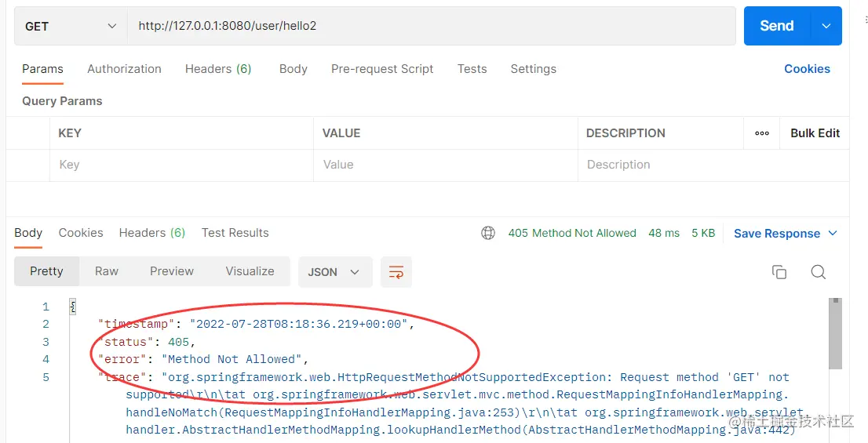Viewport: 868px width, 443px height.
Task: Open the Settings tab
Action: 534,69
